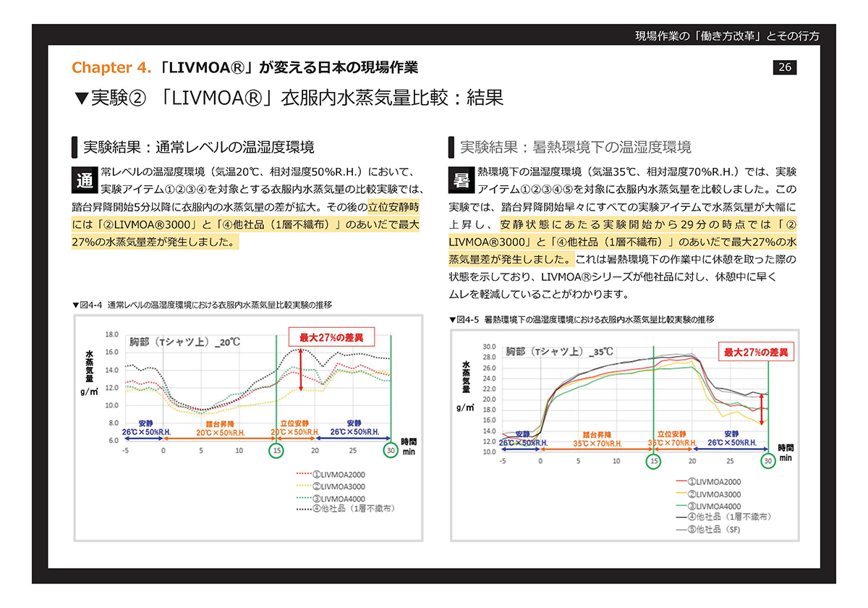
Task: Click the red 27% difference arrow in figure 4-5
Action: click(760, 410)
